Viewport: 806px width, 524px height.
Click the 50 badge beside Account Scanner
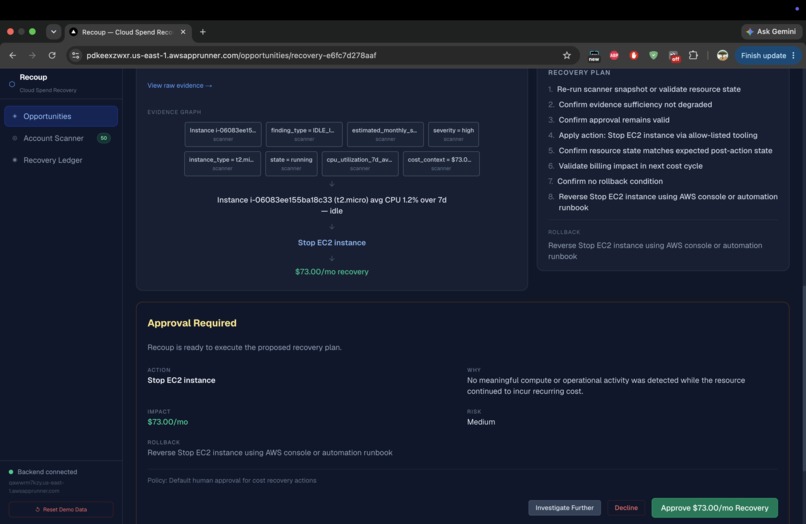(x=103, y=138)
